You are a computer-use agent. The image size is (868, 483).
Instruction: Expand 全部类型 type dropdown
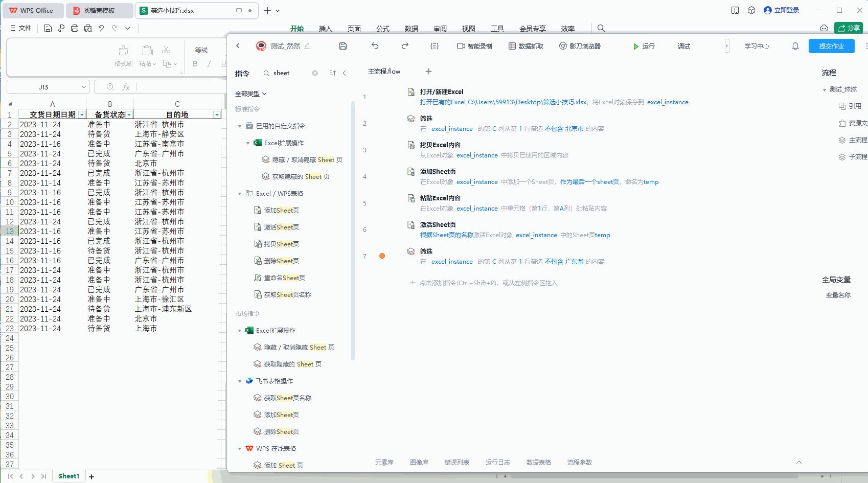click(251, 94)
